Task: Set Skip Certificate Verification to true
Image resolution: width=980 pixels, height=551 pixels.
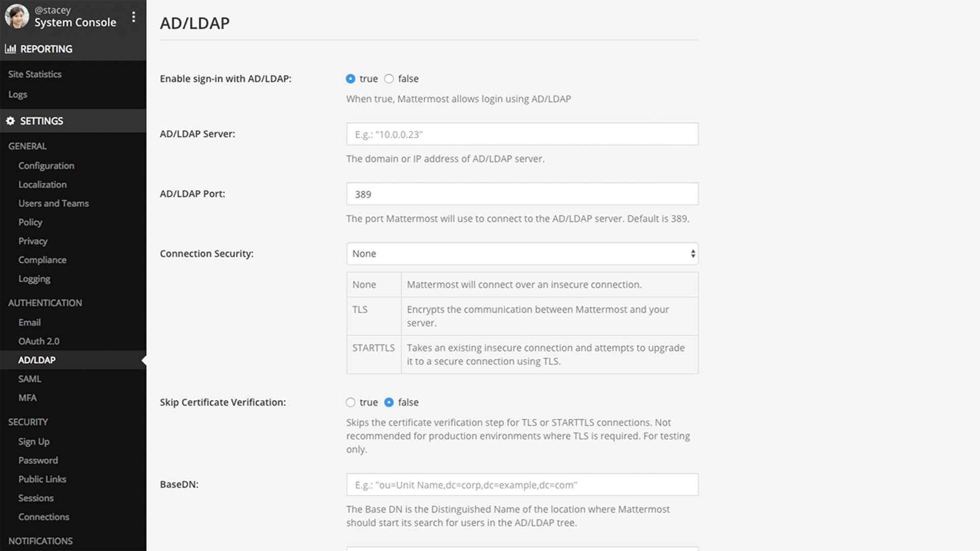Action: 350,402
